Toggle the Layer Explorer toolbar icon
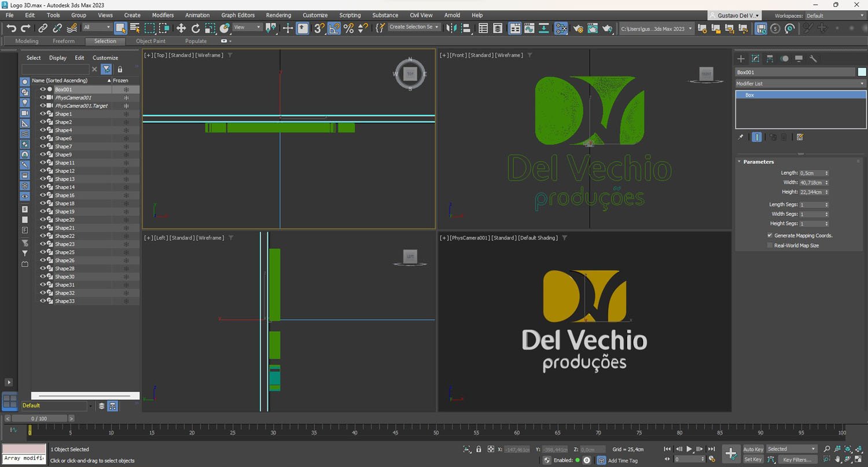The width and height of the screenshot is (868, 467). (498, 28)
